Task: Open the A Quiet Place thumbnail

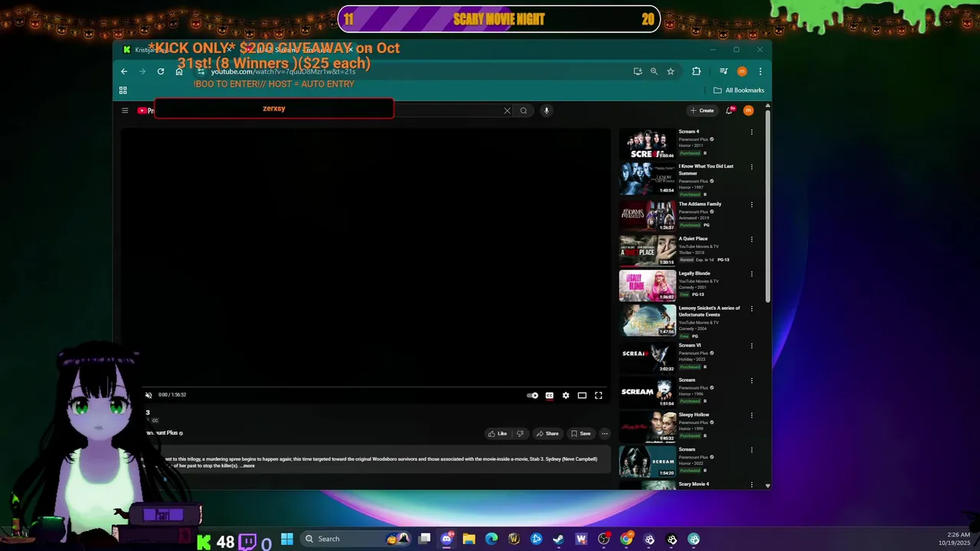Action: 647,251
